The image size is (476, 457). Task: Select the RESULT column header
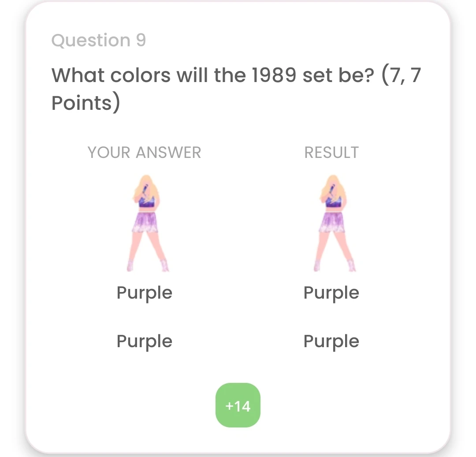331,153
